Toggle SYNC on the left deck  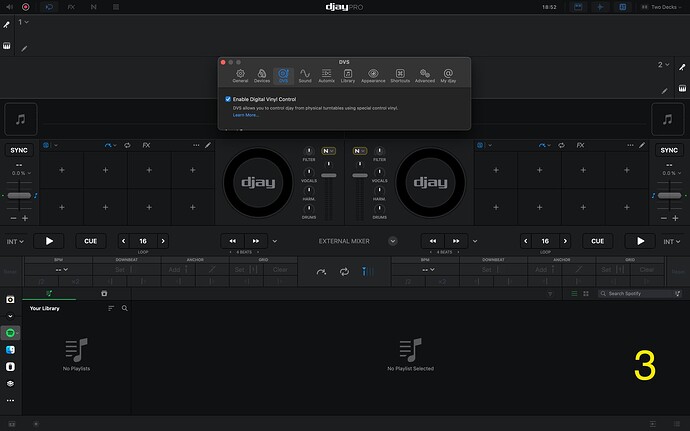coord(20,150)
